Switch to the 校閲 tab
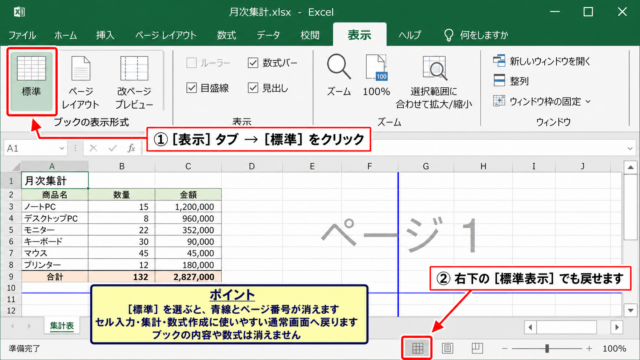640x360 pixels. [x=310, y=35]
